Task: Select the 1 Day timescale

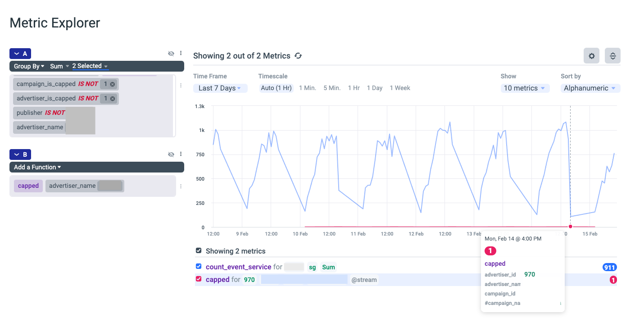Action: point(375,88)
